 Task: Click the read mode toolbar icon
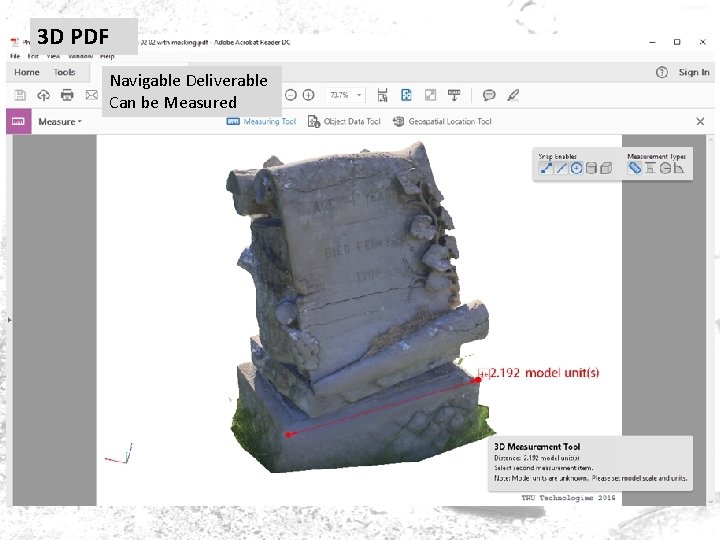click(x=454, y=95)
